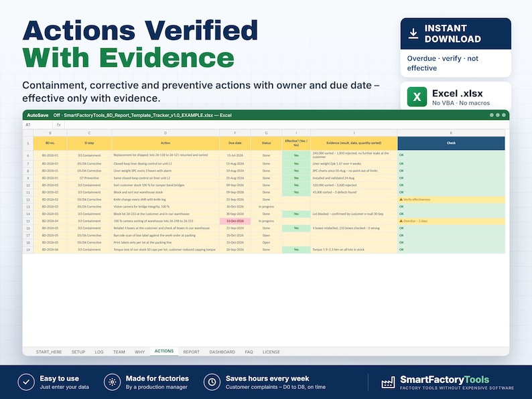
Task: Click the INSTANT DOWNLOAD banner
Action: tap(456, 33)
